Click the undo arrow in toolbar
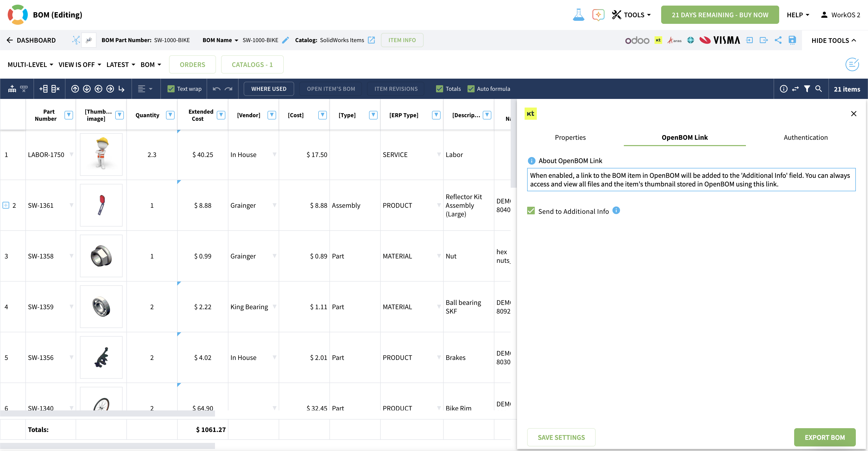The height and width of the screenshot is (451, 868). [217, 89]
